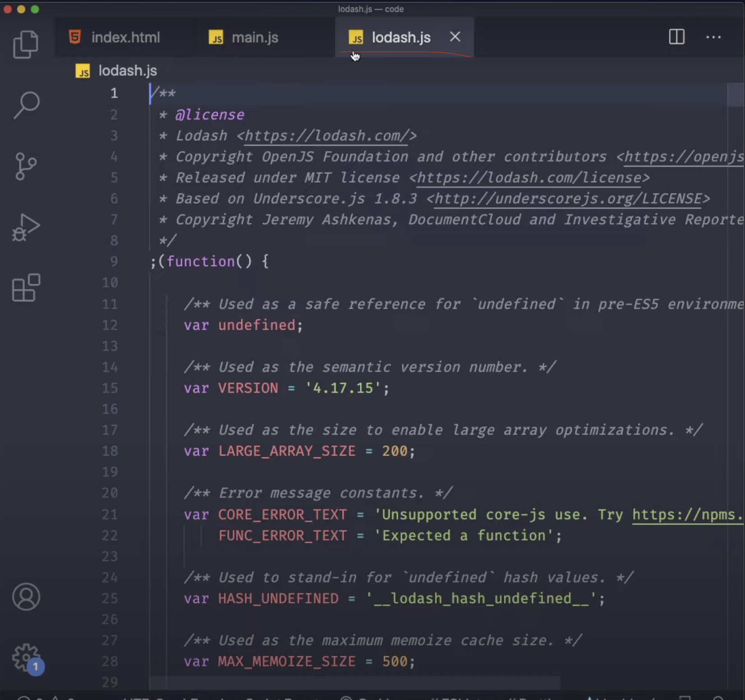Open the Explorer view in activity bar
The height and width of the screenshot is (700, 745).
26,44
